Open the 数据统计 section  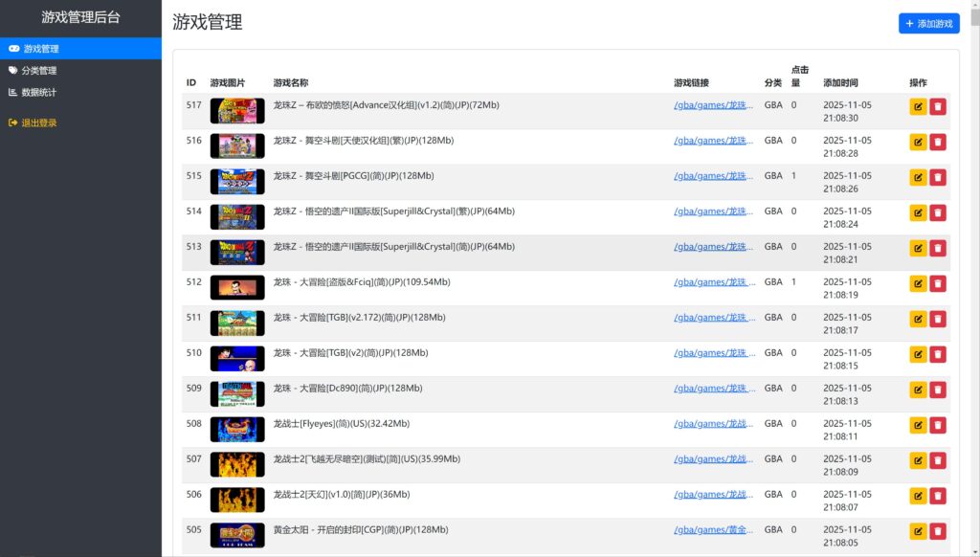(36, 92)
